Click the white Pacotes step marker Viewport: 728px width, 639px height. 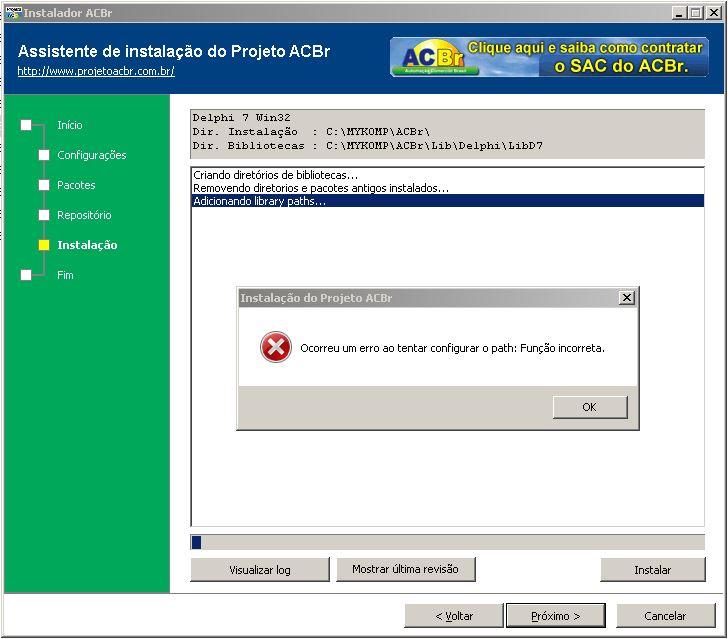coord(44,185)
